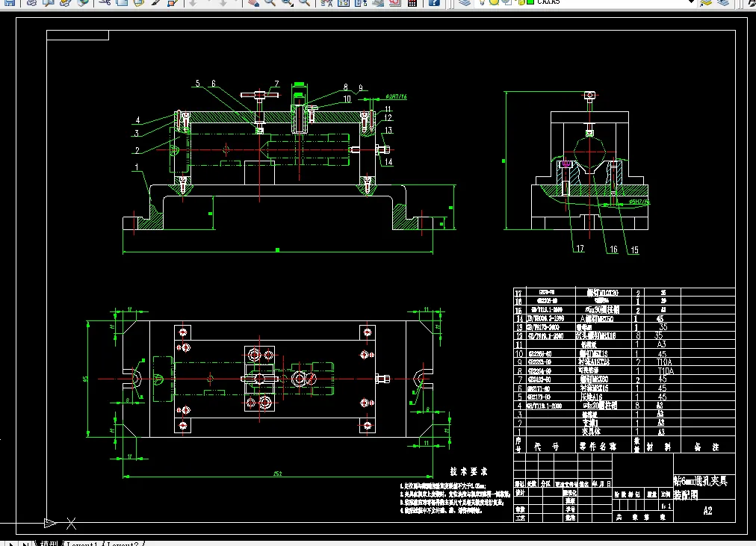Switch to the Layout1 tab
This screenshot has width=756, height=546.
[x=82, y=543]
